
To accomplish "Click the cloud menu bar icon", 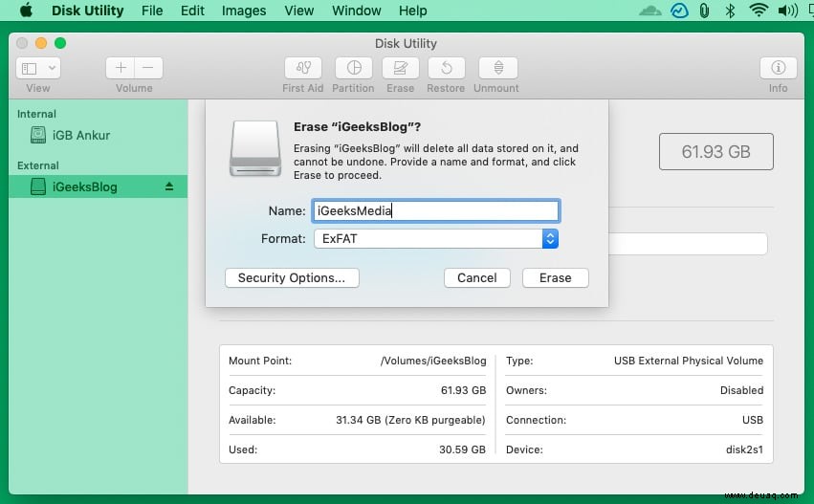I will click(x=649, y=11).
